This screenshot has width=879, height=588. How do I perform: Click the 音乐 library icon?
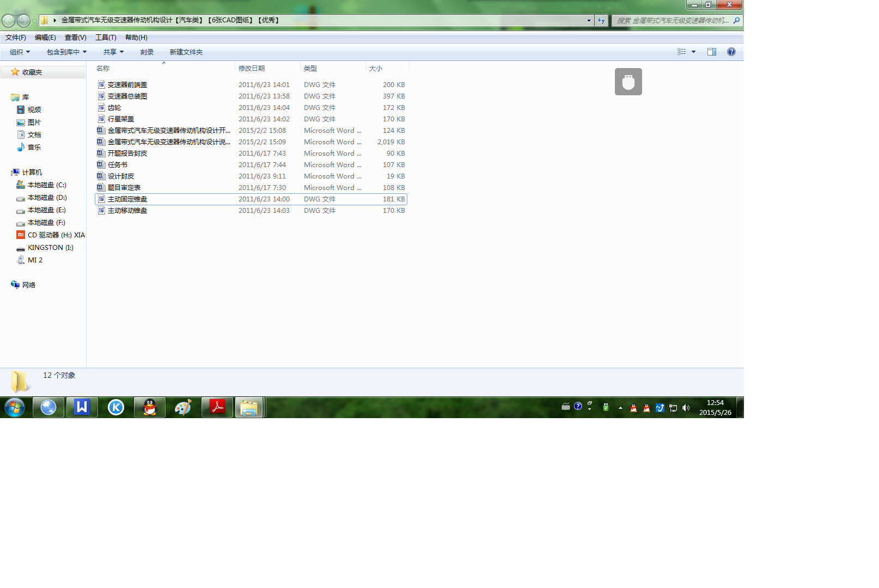click(21, 147)
